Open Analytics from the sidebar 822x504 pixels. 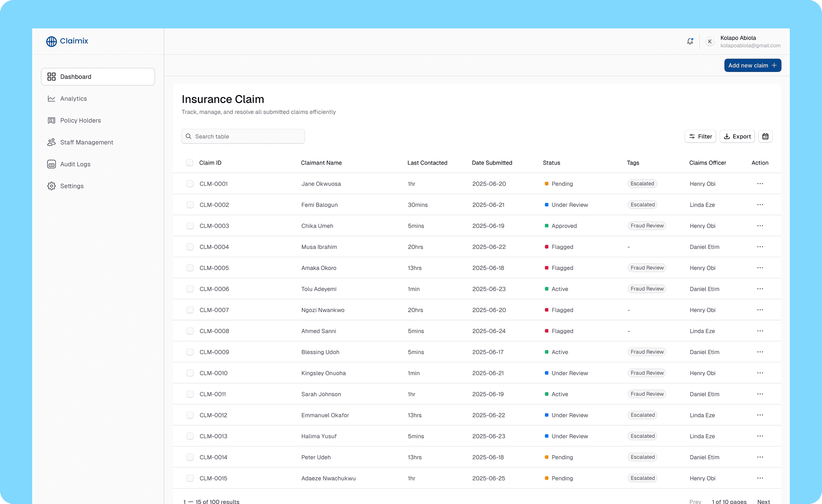(x=73, y=99)
